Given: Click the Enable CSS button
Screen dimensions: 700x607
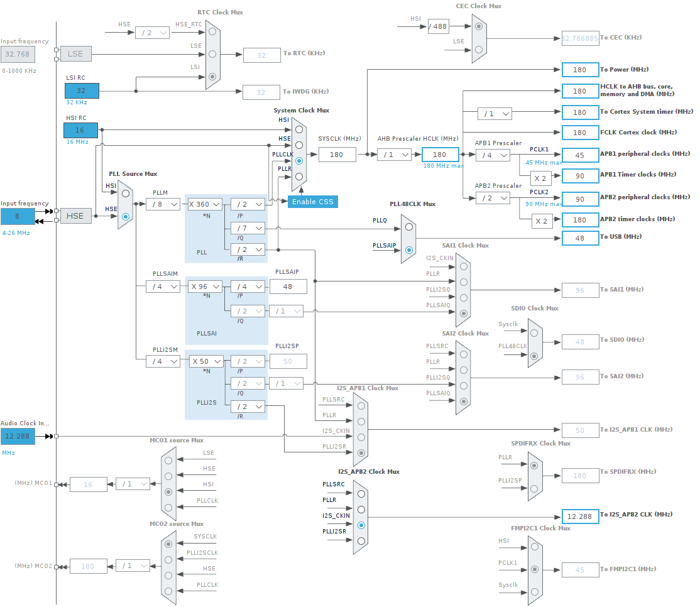Looking at the screenshot, I should [x=313, y=202].
